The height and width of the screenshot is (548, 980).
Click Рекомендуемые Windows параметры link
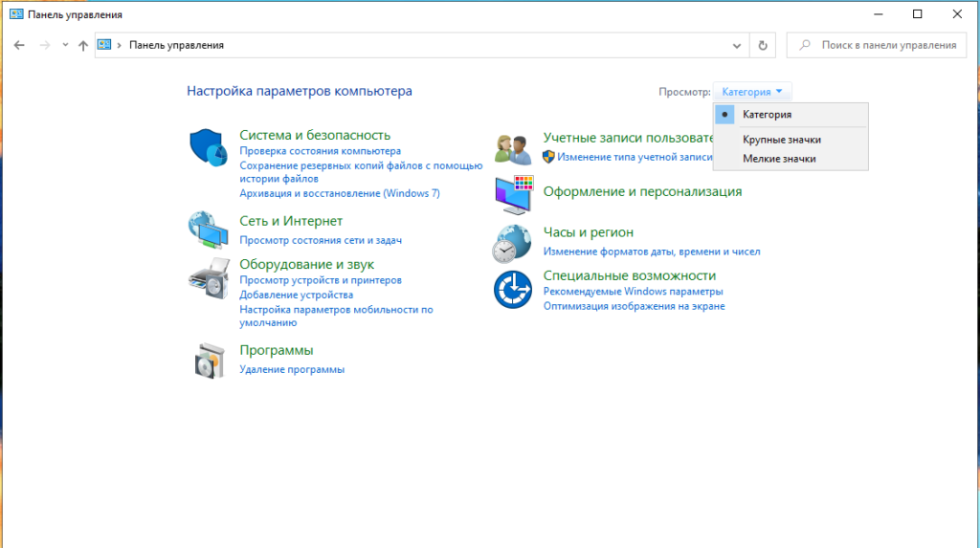point(634,291)
